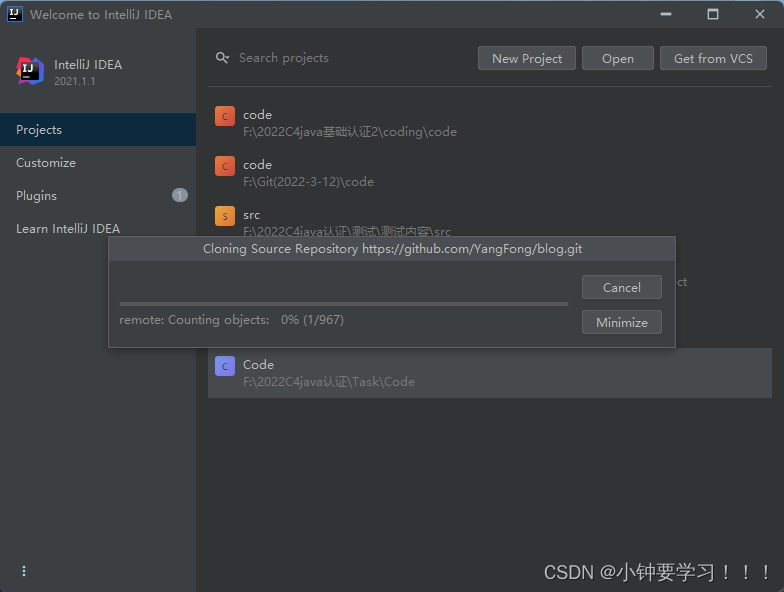Viewport: 784px width, 592px height.
Task: Click the IntelliJ icon in title bar
Action: [x=14, y=14]
